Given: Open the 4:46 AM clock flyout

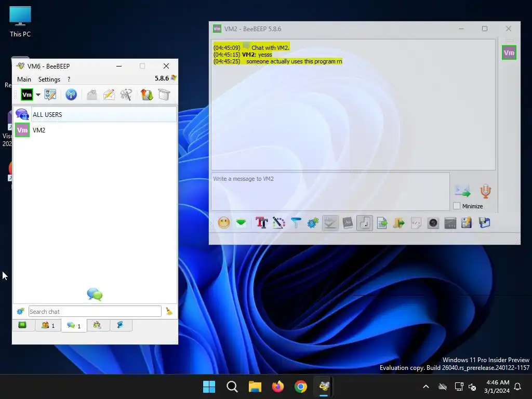Looking at the screenshot, I should (497, 387).
